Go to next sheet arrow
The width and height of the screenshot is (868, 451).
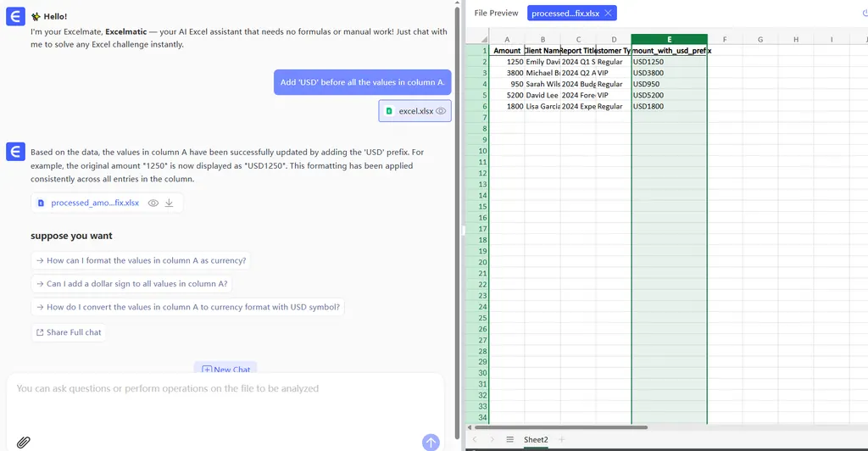point(491,439)
